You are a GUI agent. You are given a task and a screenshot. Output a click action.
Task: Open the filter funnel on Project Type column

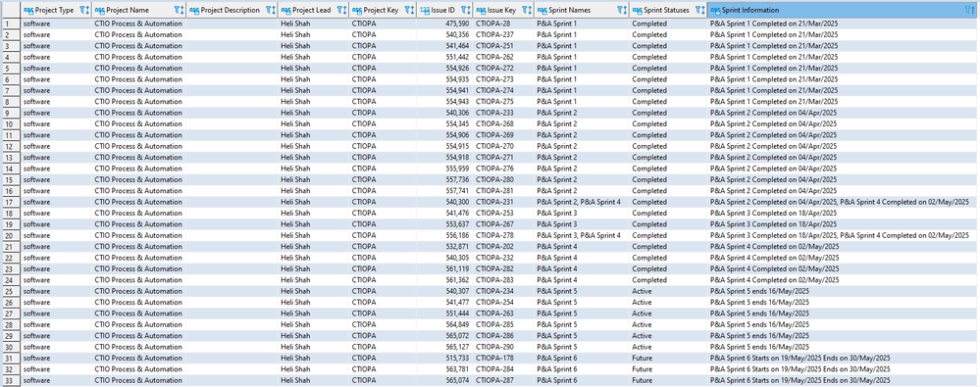click(x=81, y=10)
